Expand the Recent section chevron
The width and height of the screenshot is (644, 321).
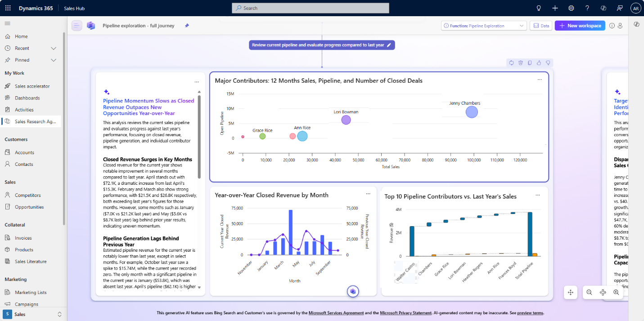(54, 48)
